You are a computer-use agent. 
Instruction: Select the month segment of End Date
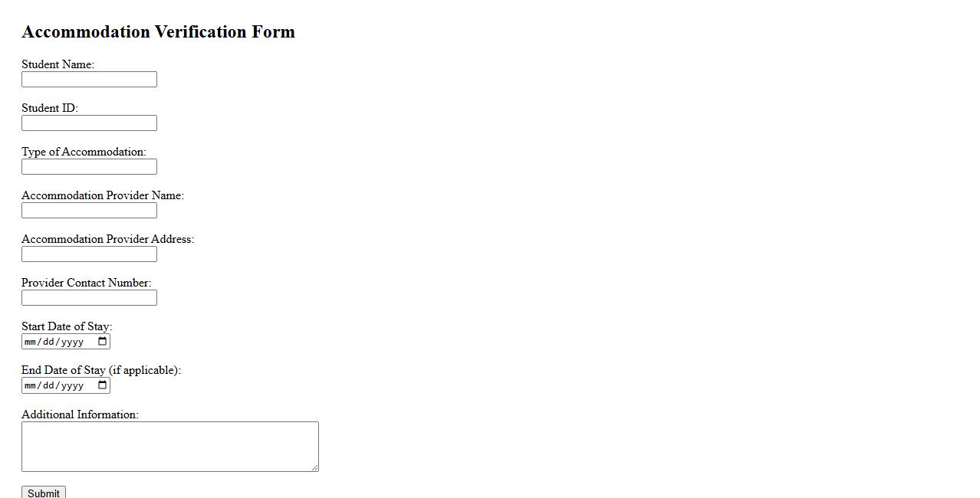[31, 385]
